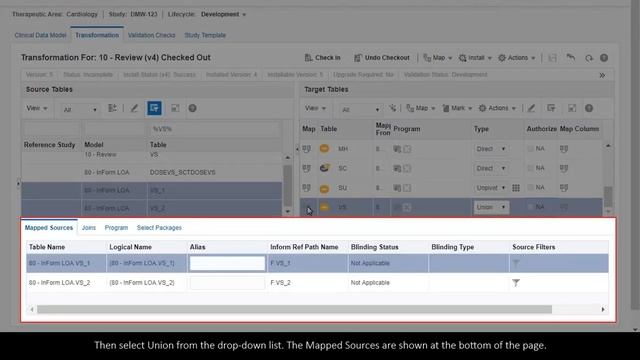Click the Map icon for the SU row
This screenshot has width=640, height=360.
(307, 188)
